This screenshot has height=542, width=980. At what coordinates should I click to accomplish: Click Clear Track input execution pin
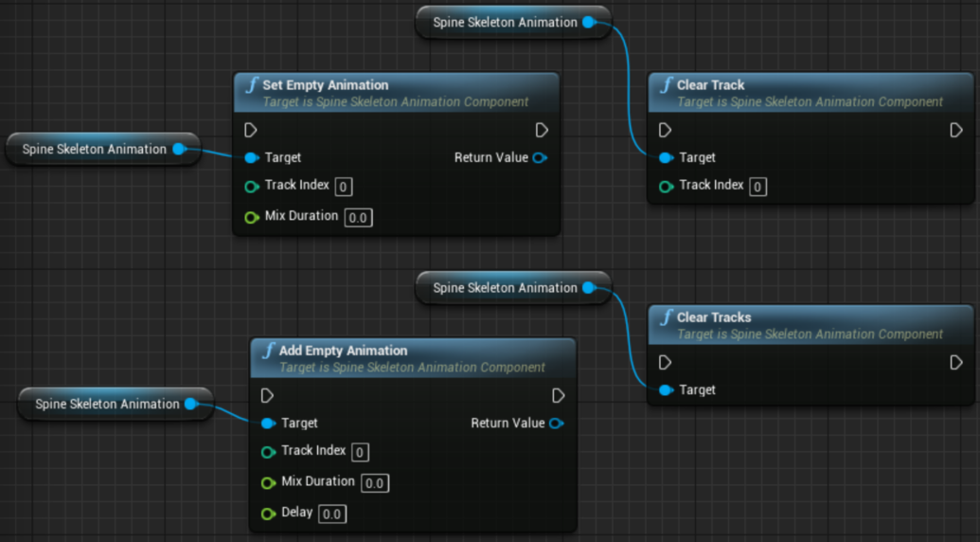665,130
